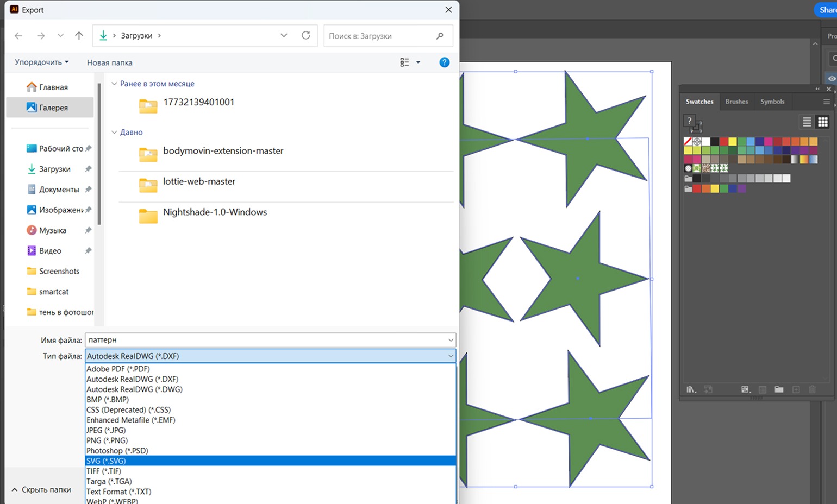
Task: Open the Swatch Libraries menu icon
Action: [x=691, y=389]
